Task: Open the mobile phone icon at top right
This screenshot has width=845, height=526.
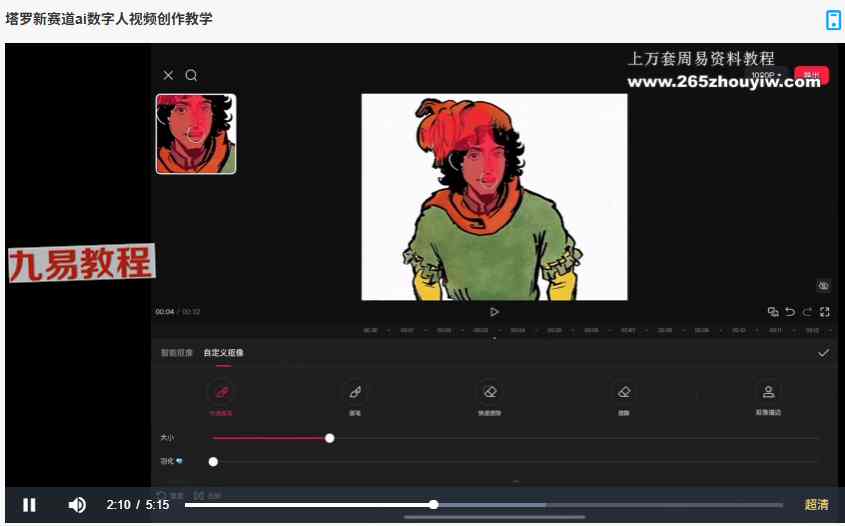Action: (832, 20)
